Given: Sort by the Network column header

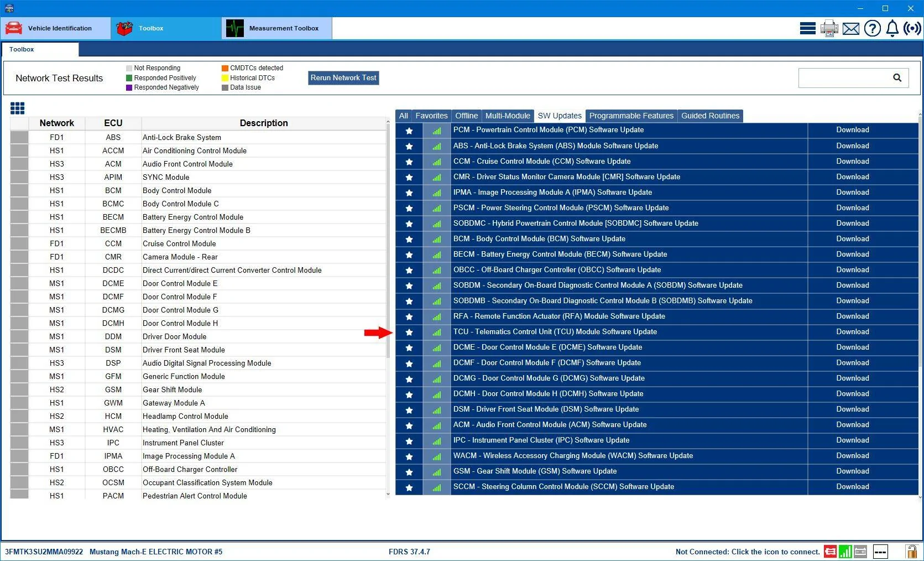Looking at the screenshot, I should pyautogui.click(x=56, y=123).
